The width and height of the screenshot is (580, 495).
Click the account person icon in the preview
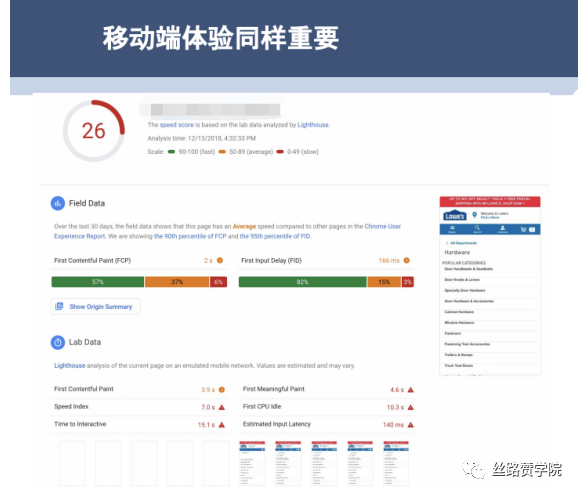coord(502,229)
